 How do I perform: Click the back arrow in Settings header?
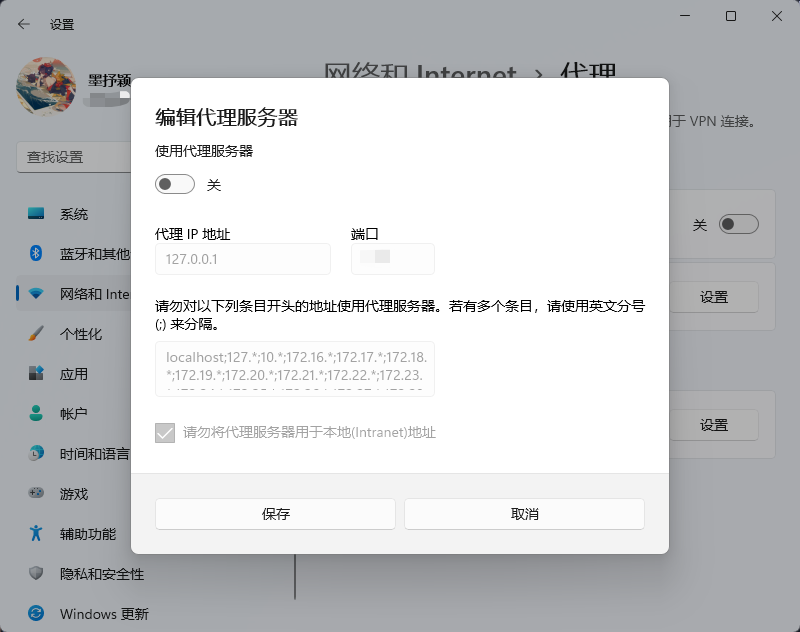[x=23, y=24]
